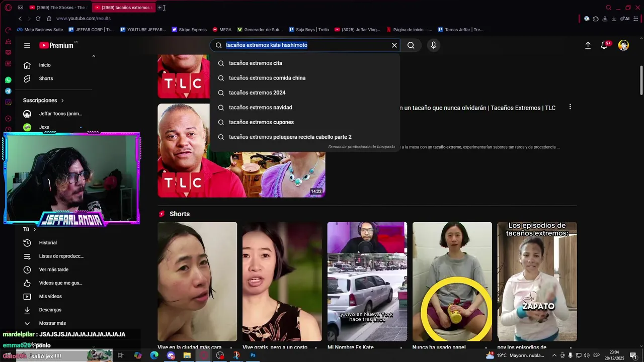The width and height of the screenshot is (644, 362).
Task: Open the account avatar menu
Action: (x=623, y=45)
